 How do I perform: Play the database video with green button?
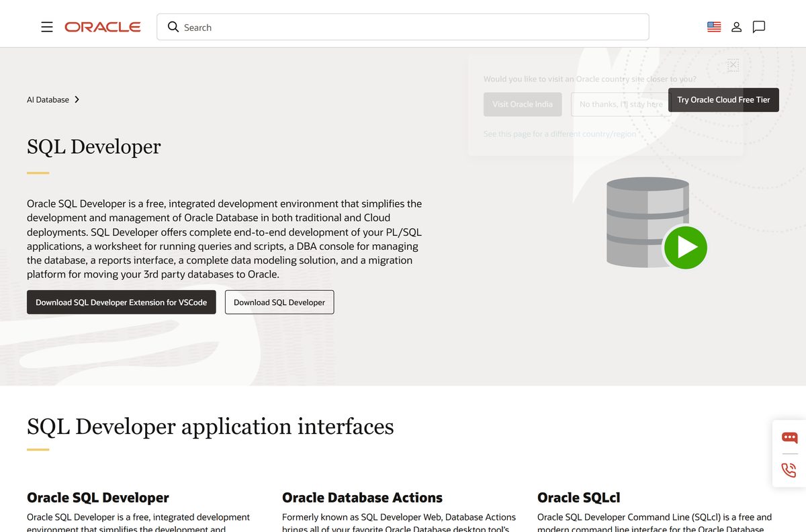[x=685, y=248]
